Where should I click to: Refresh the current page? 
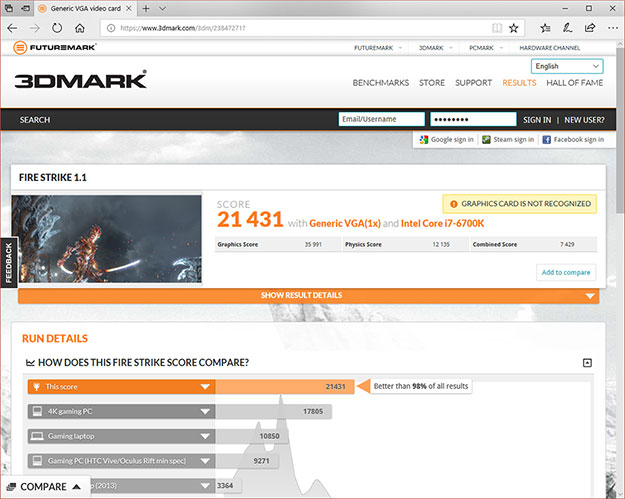[57, 28]
